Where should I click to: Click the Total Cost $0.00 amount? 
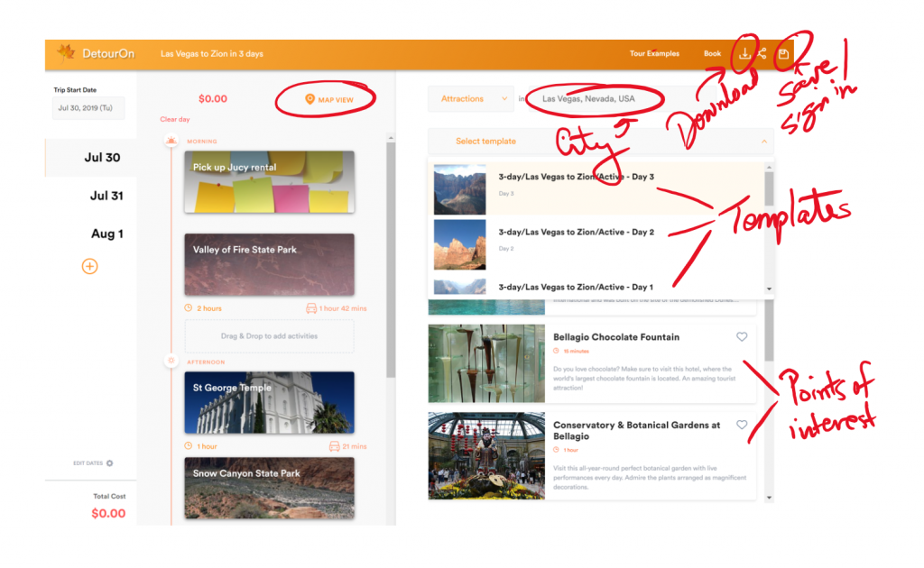[108, 513]
